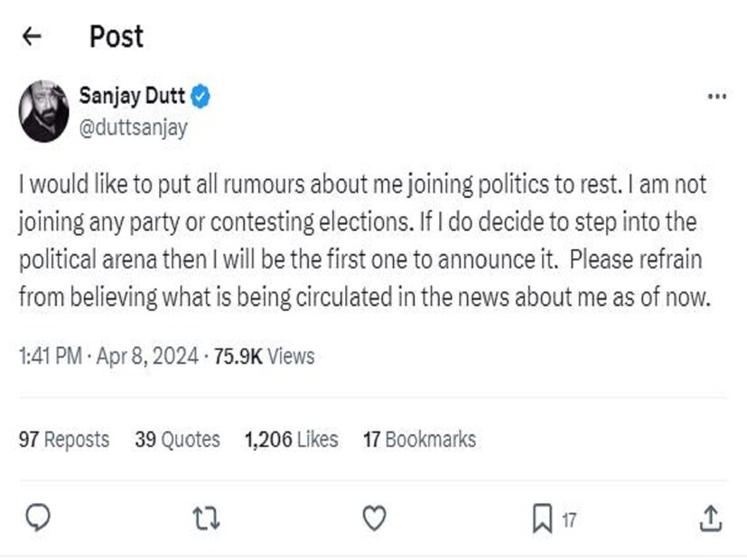747x560 pixels.
Task: Go back using the left arrow
Action: click(x=33, y=36)
